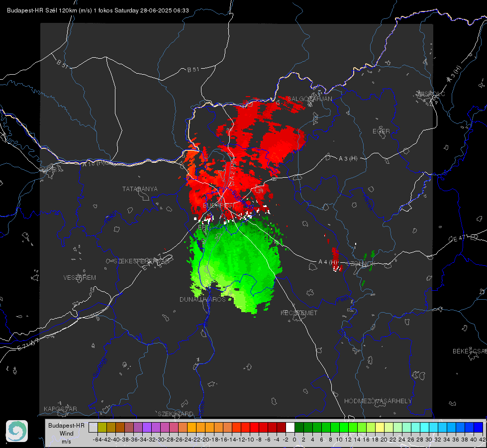Screen dimensions: 487x448
Task: Click the HÓDMEZŐVÁSÁRHELY city label
Action: (378, 401)
